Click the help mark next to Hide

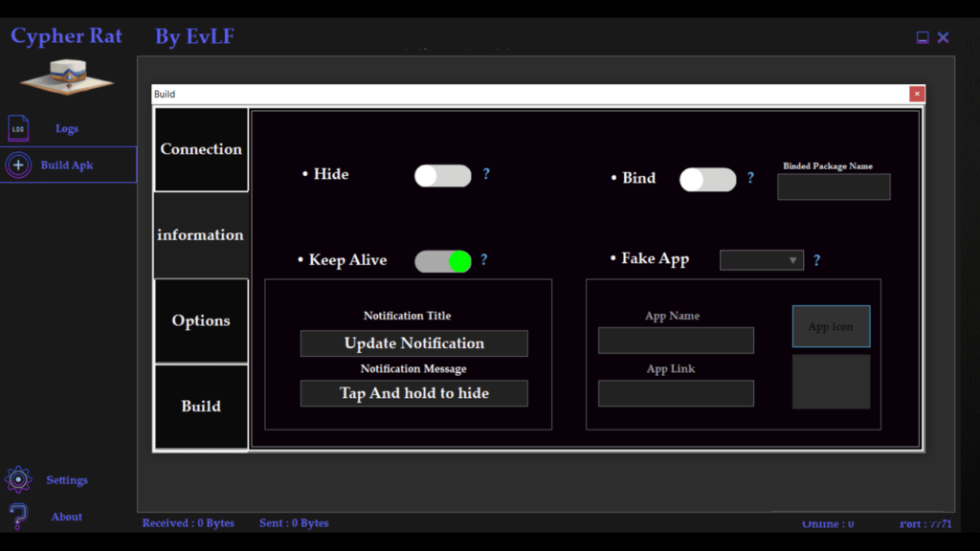click(x=486, y=174)
